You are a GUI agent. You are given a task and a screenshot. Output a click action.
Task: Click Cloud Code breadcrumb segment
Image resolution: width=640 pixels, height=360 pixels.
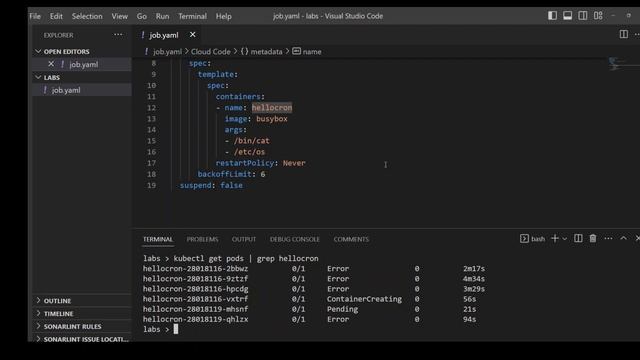pos(211,51)
